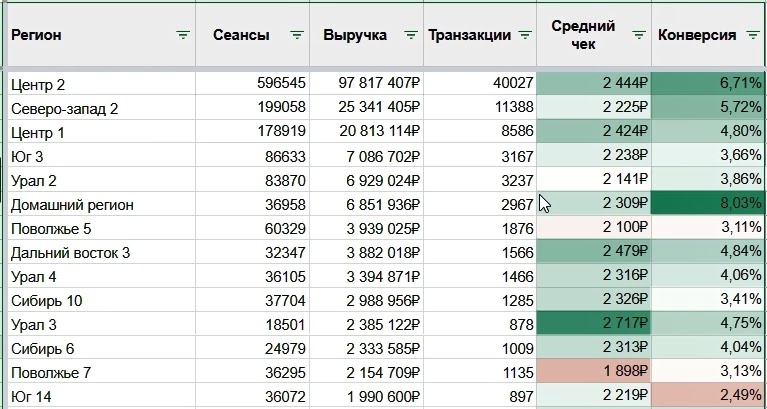
Task: Select the red-highlighted cell 1 898₽
Action: pyautogui.click(x=594, y=372)
